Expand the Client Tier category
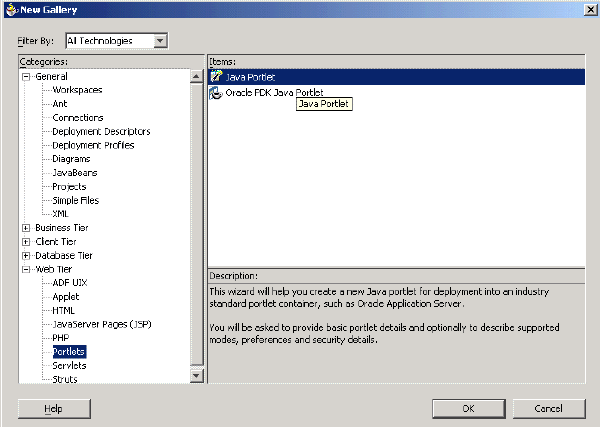 coord(26,242)
